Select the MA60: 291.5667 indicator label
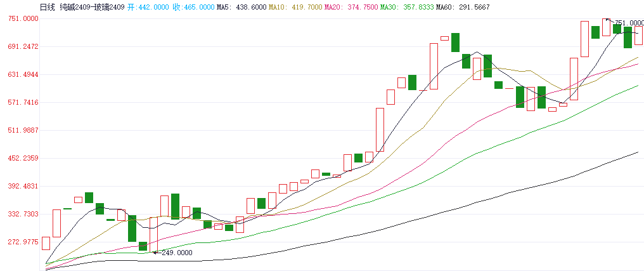Screen dimensions: 644x271 [463, 8]
